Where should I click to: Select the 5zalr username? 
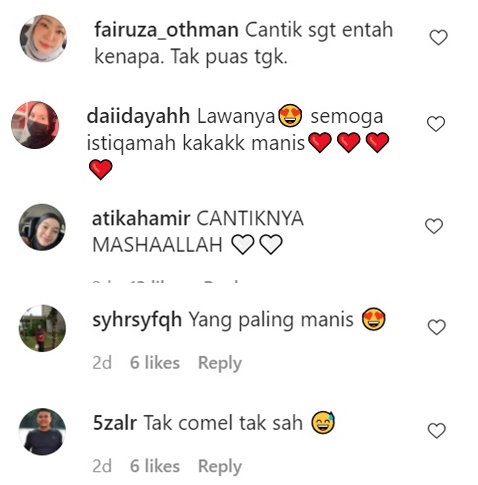click(x=115, y=423)
